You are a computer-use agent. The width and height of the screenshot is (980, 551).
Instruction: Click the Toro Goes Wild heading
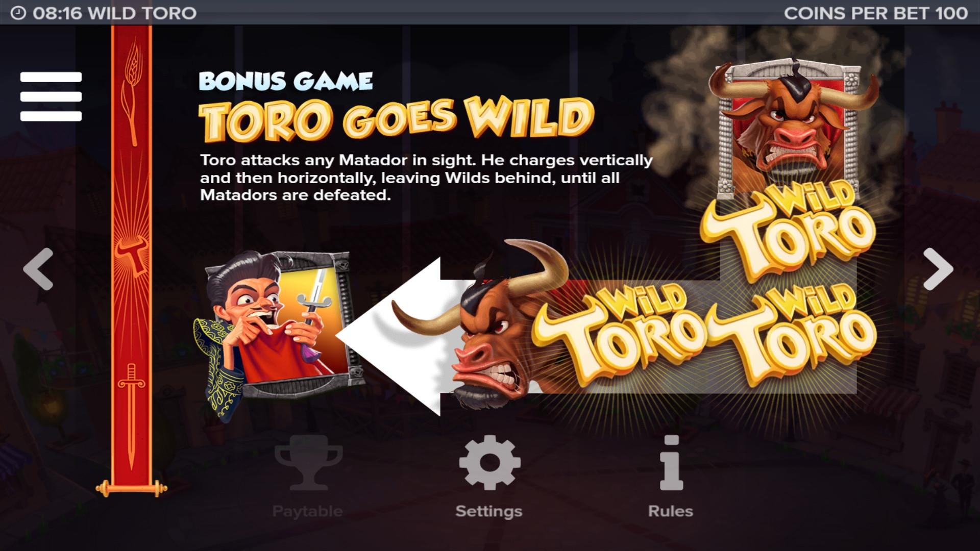tap(397, 119)
